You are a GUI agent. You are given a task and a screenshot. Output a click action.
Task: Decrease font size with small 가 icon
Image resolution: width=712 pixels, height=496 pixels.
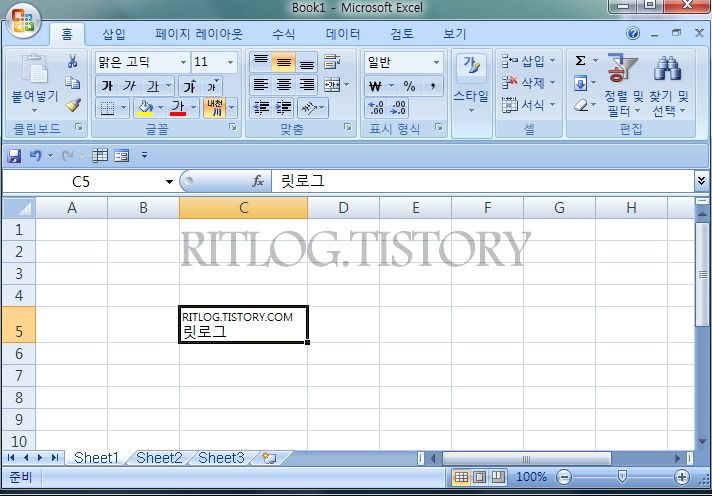[212, 85]
